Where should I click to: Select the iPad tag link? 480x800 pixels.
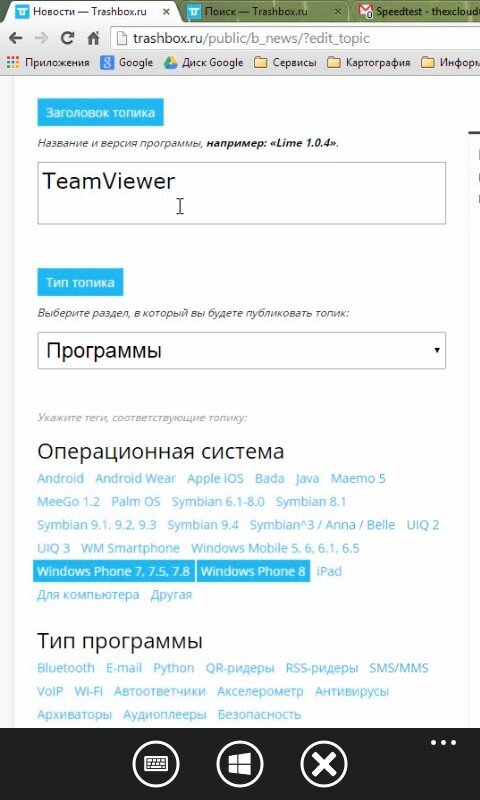[x=329, y=571]
